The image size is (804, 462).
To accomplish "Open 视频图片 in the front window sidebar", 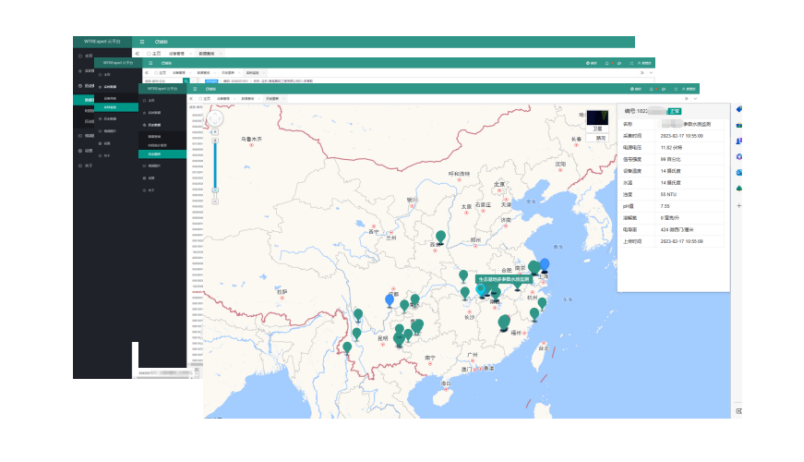I will 154,166.
